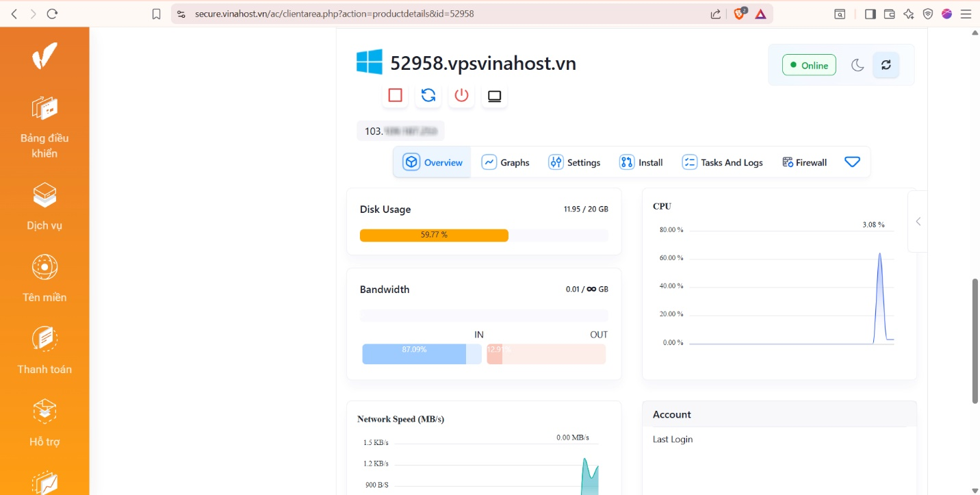Viewport: 980px width, 495px height.
Task: Click the Account panel header
Action: 779,414
